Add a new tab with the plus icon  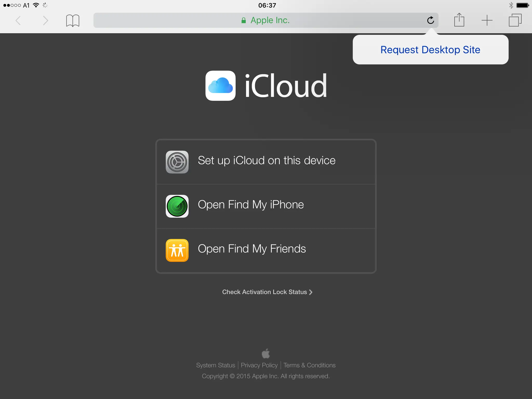pyautogui.click(x=487, y=20)
